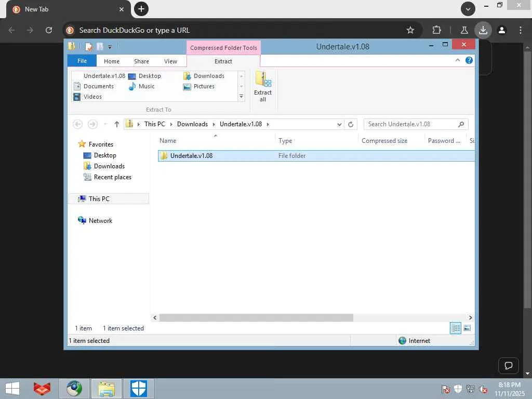Choose Desktop as extract destination in ribbon
This screenshot has width=532, height=399.
[x=144, y=76]
